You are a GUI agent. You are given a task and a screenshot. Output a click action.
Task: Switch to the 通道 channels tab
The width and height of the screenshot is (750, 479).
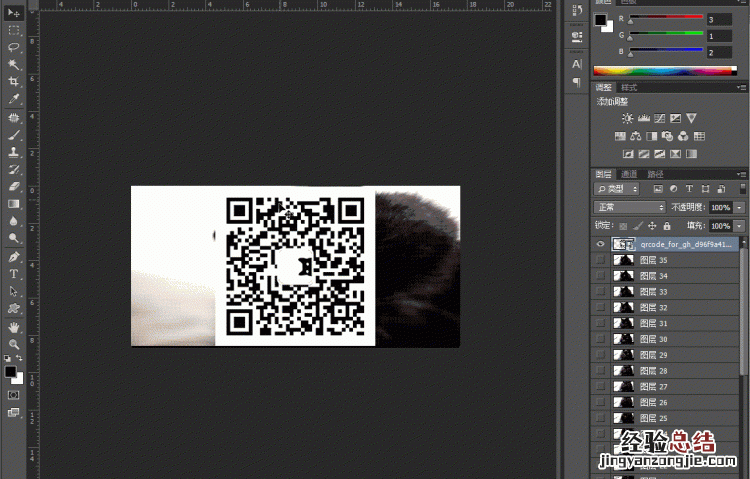(629, 174)
